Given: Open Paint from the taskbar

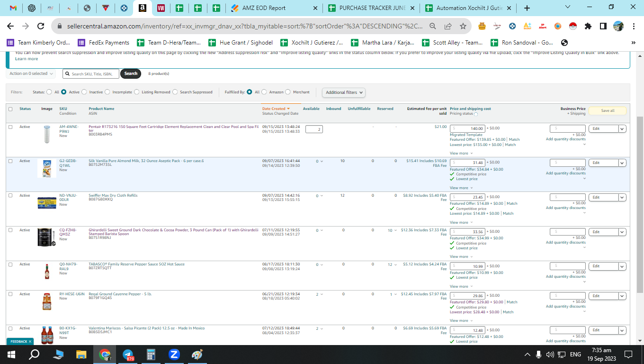Looking at the screenshot, I should 197,355.
